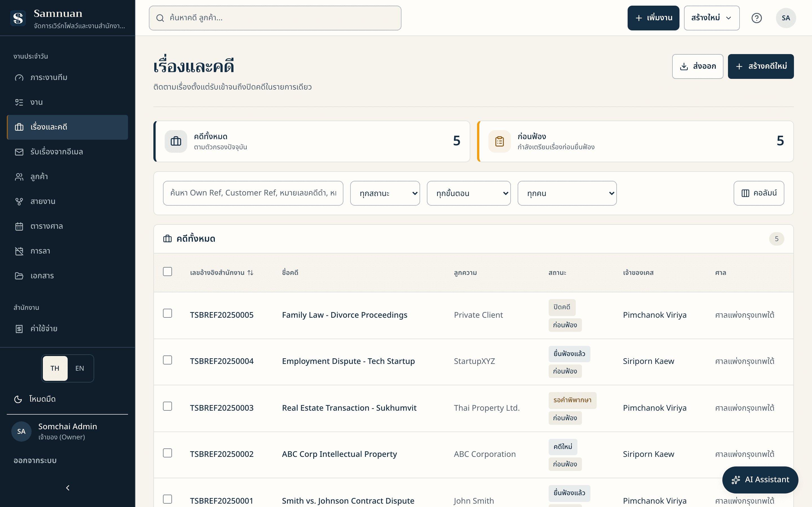Open the help question mark icon
Screen dimensions: 812x507
(x=756, y=18)
